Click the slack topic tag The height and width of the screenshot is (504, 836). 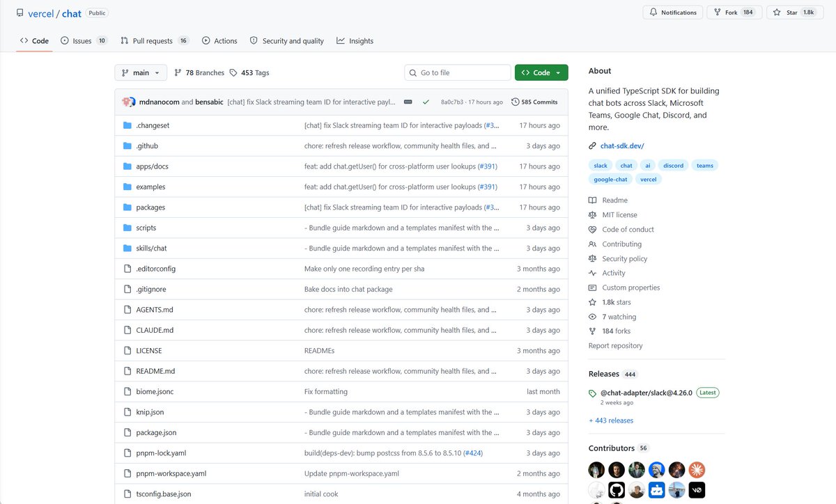point(601,166)
